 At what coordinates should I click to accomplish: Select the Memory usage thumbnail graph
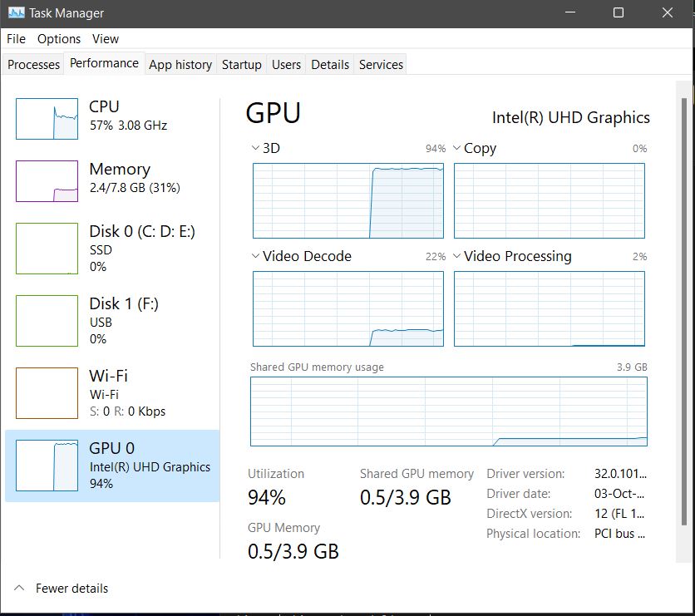47,180
